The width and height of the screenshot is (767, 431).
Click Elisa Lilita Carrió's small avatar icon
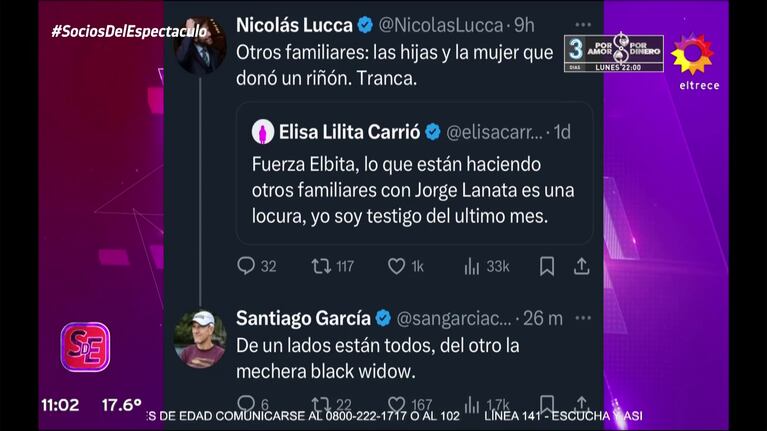(263, 131)
